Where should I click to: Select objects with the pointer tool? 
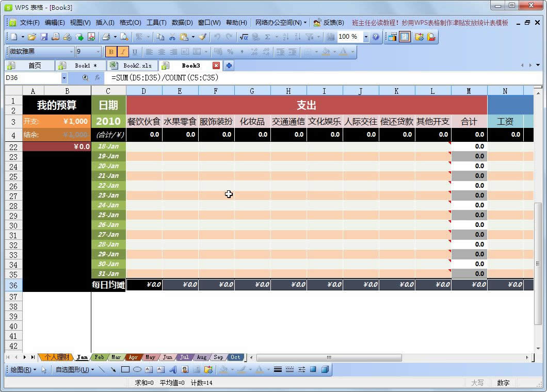tap(44, 370)
